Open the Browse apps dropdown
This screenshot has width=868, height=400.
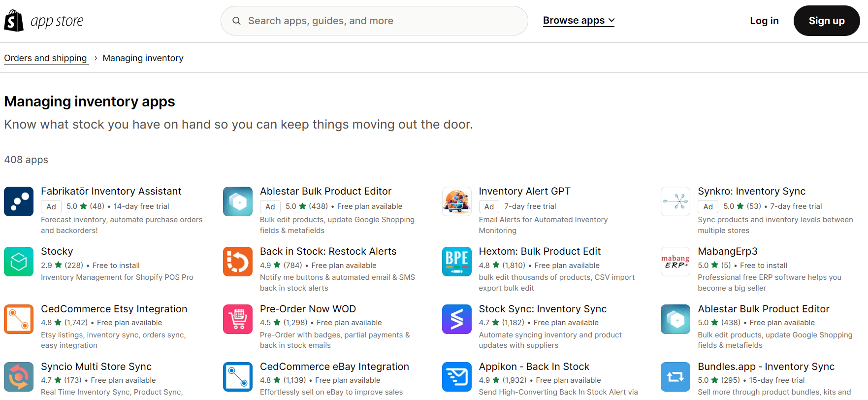click(x=578, y=20)
